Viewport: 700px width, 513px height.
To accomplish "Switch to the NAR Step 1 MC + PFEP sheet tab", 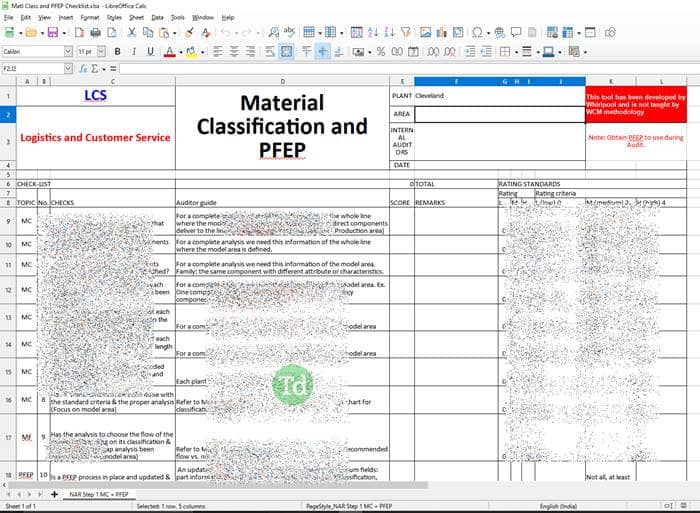I will click(x=99, y=494).
